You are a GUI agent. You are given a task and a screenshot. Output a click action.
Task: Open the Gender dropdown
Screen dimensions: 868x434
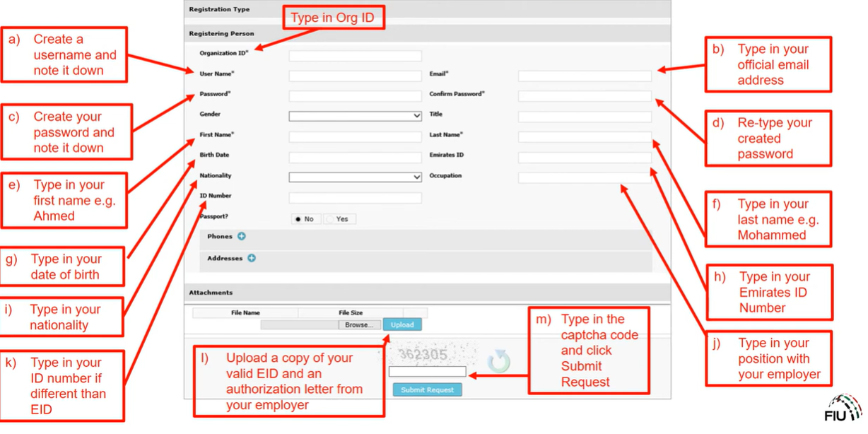click(355, 116)
